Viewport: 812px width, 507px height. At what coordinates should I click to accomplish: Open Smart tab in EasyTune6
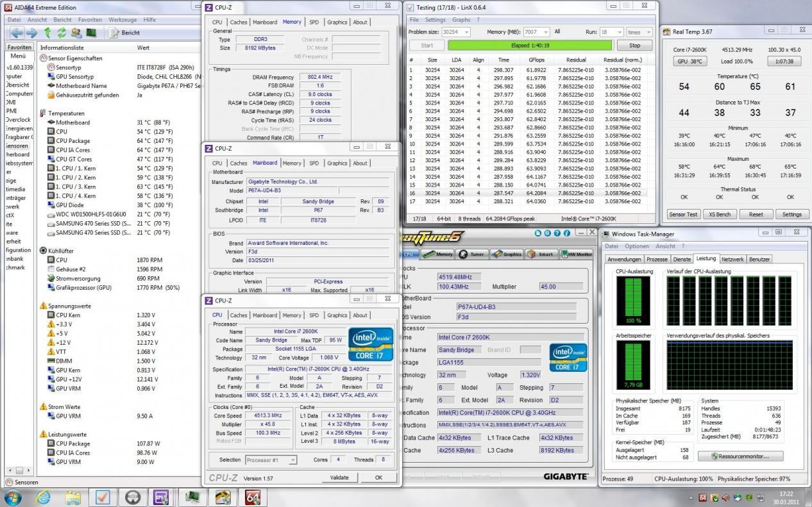point(541,254)
